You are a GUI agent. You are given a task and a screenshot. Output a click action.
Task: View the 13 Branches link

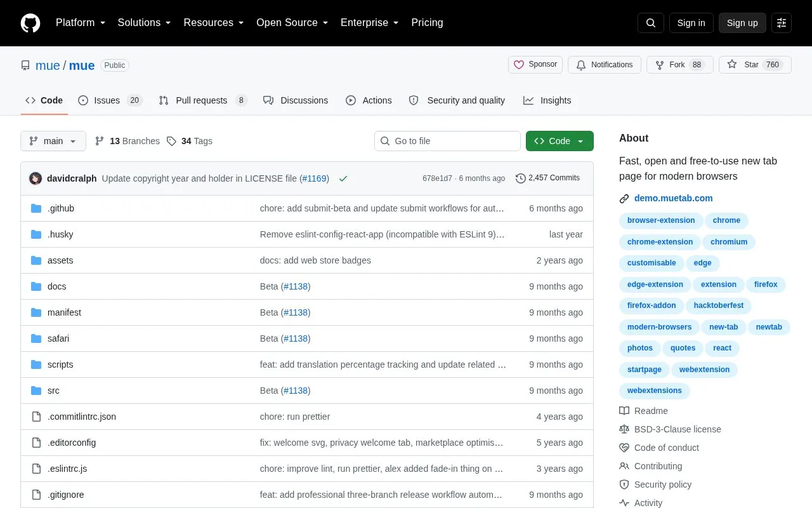(x=128, y=141)
